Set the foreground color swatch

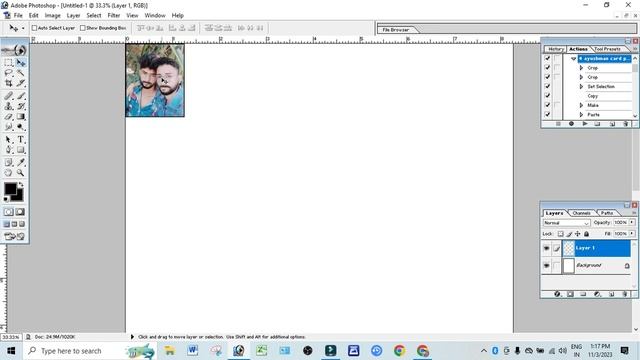tap(10, 189)
